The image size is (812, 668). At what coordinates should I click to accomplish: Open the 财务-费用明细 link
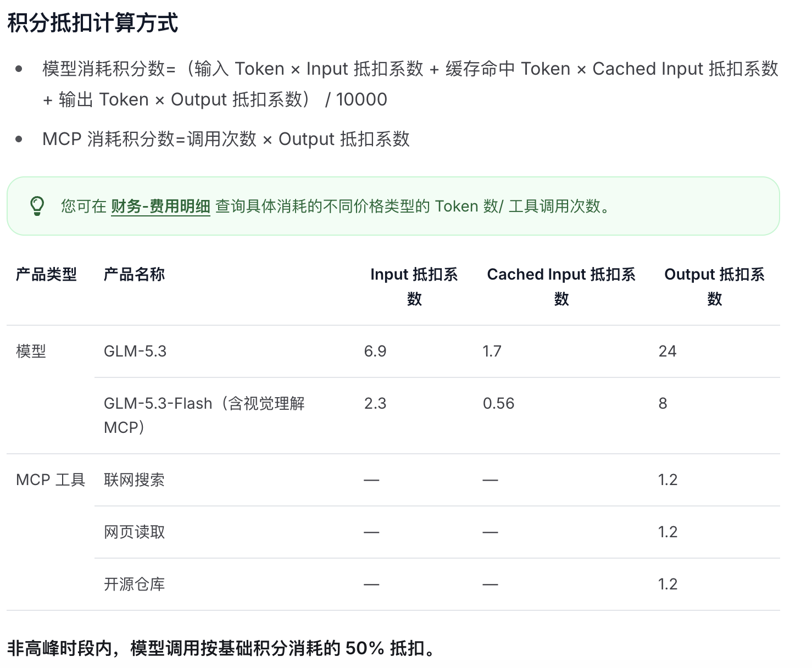coord(160,206)
